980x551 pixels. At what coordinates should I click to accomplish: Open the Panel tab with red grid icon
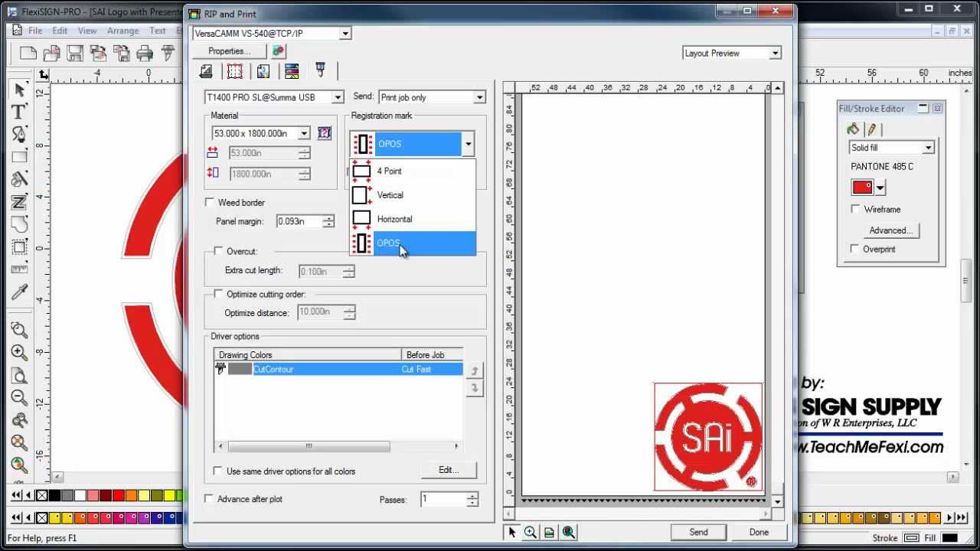pyautogui.click(x=235, y=72)
